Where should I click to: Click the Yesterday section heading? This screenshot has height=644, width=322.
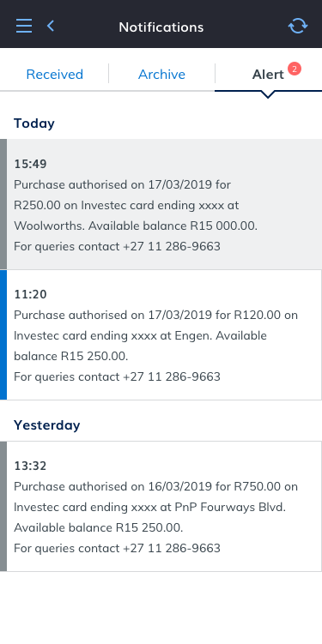click(x=47, y=424)
